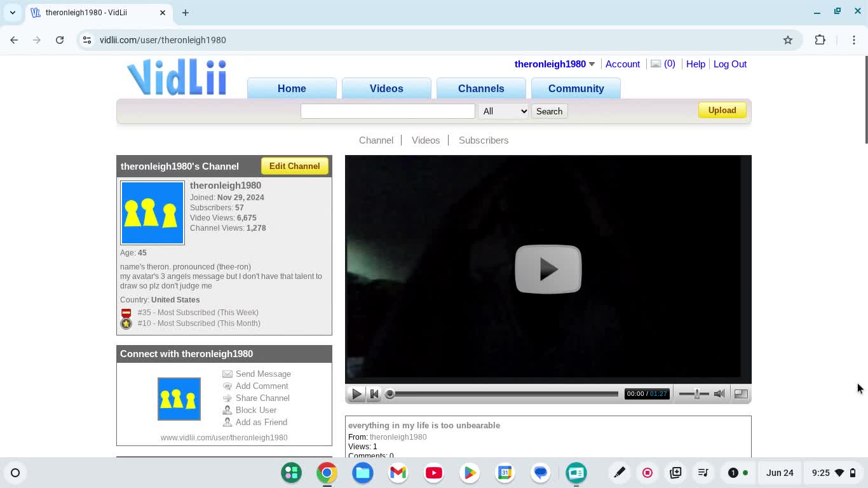Image resolution: width=868 pixels, height=488 pixels.
Task: Click the Share Channel arrow icon
Action: [x=227, y=398]
